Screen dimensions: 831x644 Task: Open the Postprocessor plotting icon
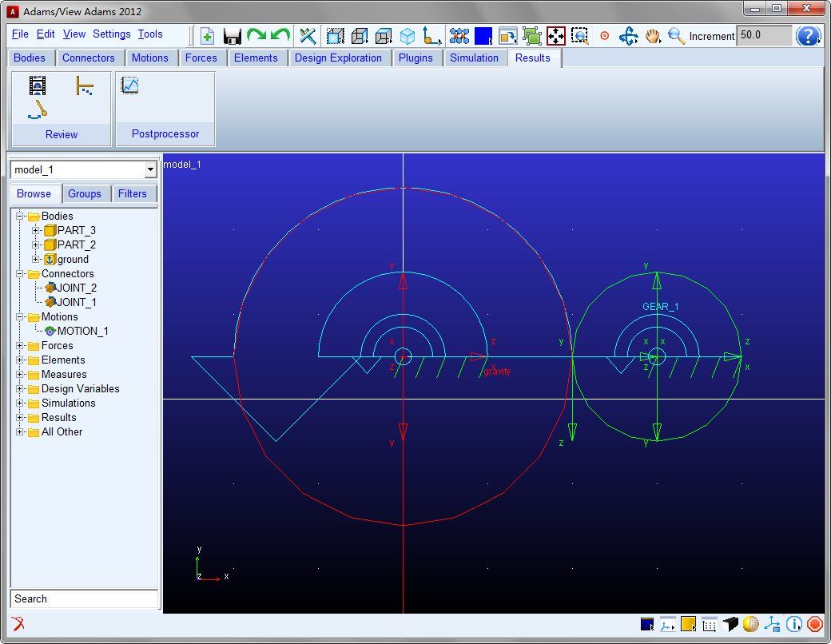tap(129, 85)
